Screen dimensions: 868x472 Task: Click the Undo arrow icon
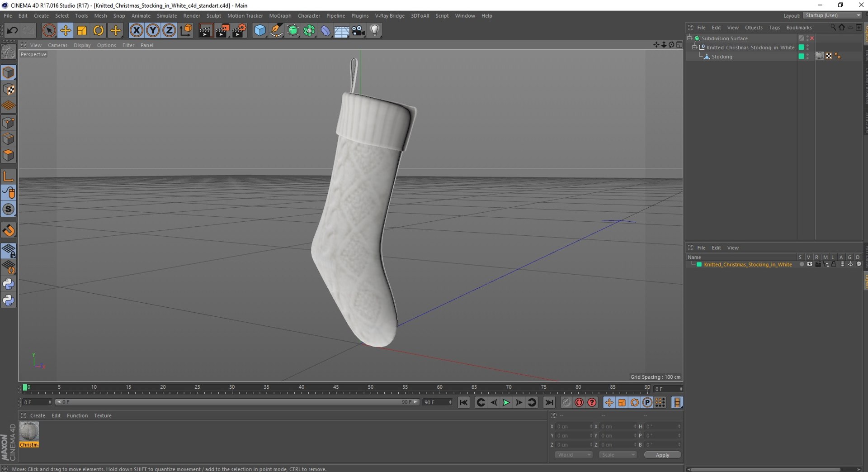(12, 31)
